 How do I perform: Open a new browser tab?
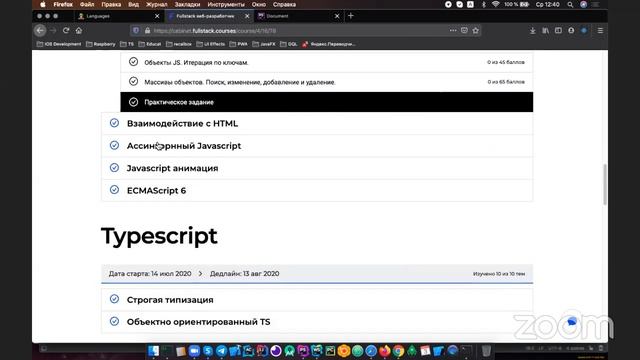[x=351, y=16]
